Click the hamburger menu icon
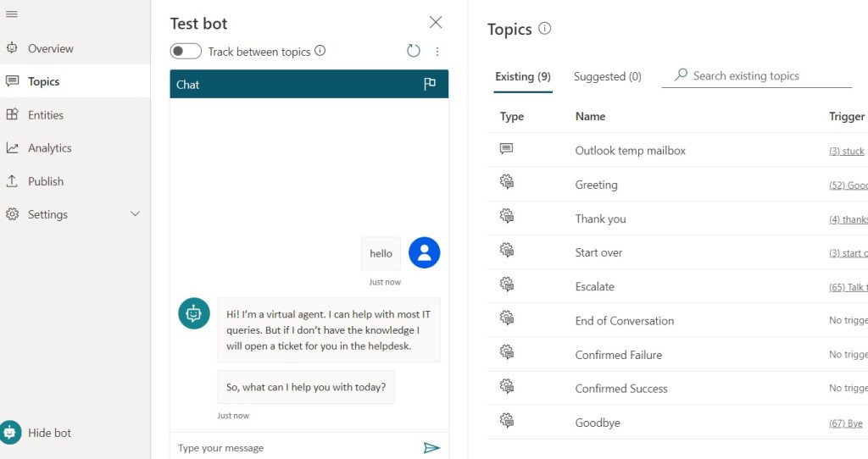868x459 pixels. [12, 14]
